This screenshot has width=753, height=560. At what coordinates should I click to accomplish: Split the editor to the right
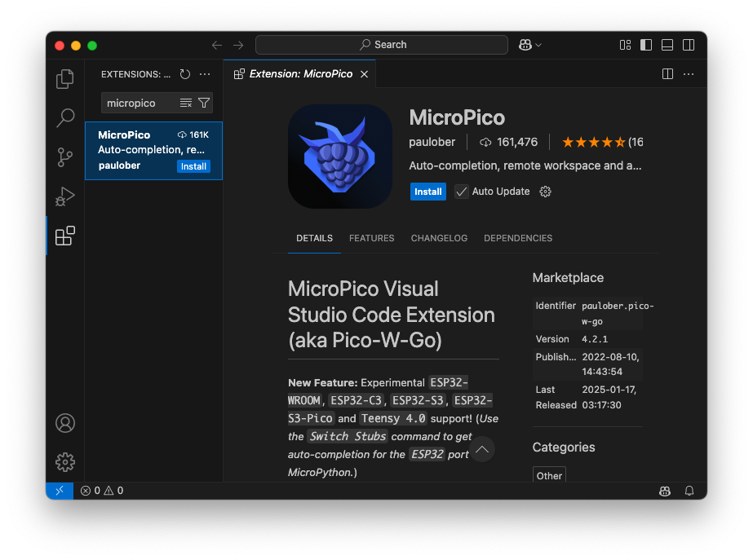pos(667,74)
